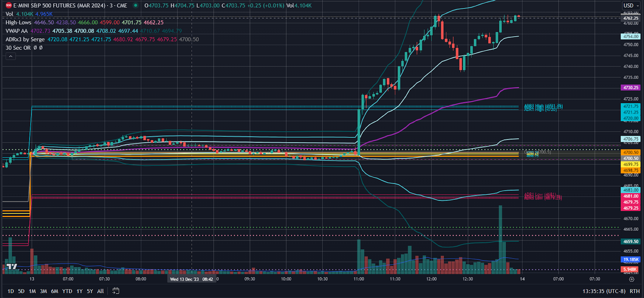Select the 5Y time range

90,291
